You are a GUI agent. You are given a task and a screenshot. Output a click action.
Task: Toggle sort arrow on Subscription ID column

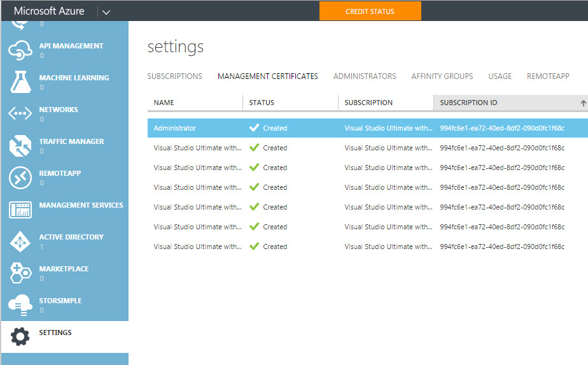583,103
